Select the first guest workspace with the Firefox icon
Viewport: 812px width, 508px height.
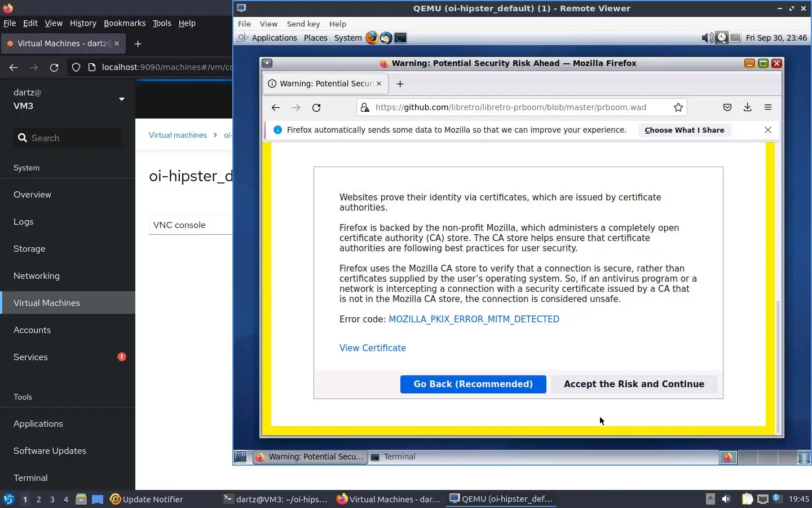click(x=728, y=457)
